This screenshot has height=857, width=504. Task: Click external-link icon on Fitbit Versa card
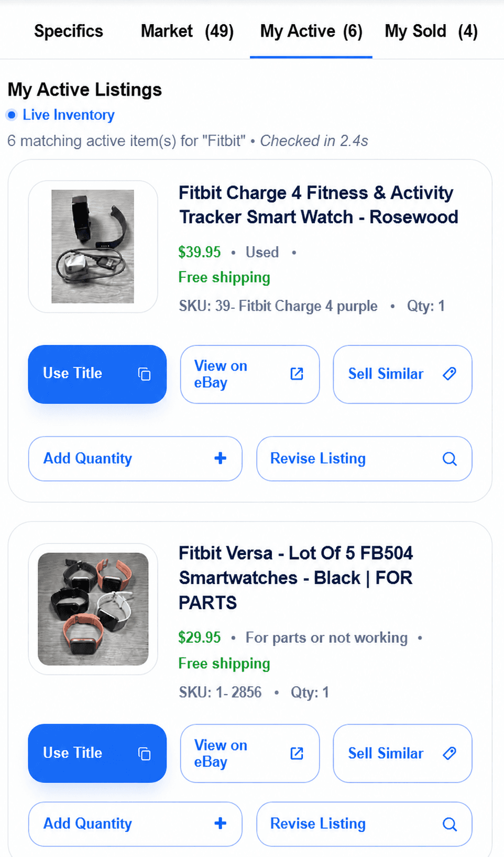coord(297,753)
